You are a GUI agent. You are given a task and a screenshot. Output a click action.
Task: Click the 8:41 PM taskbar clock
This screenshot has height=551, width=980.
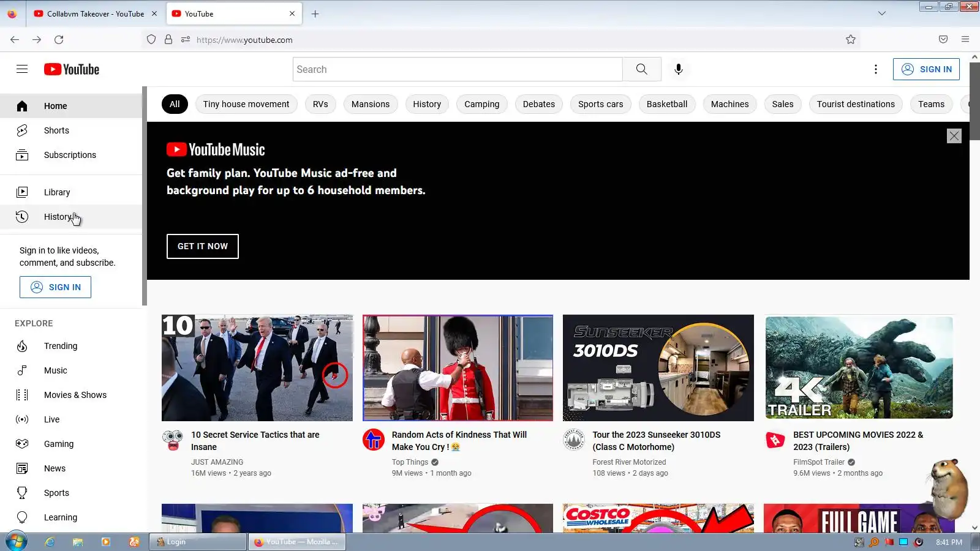click(x=949, y=542)
